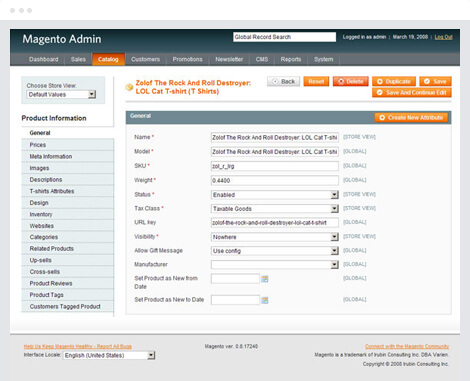
Task: Click the product cube icon beside title
Action: 129,87
